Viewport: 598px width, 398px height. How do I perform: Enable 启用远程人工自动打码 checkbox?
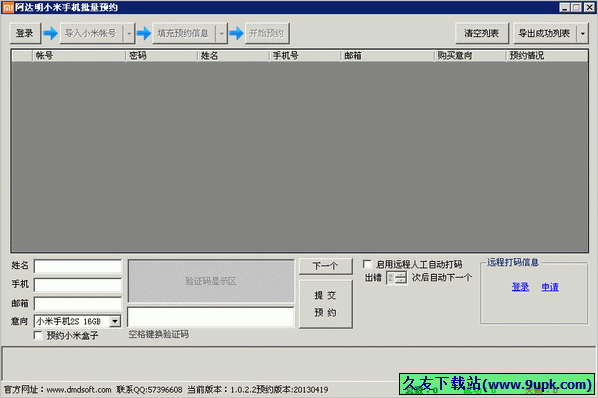pyautogui.click(x=367, y=264)
